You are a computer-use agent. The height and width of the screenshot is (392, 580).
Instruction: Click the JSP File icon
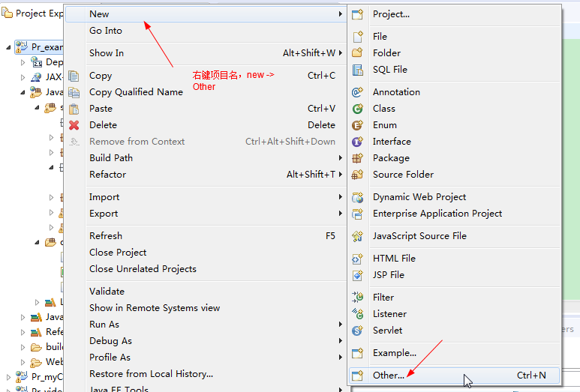(x=357, y=275)
